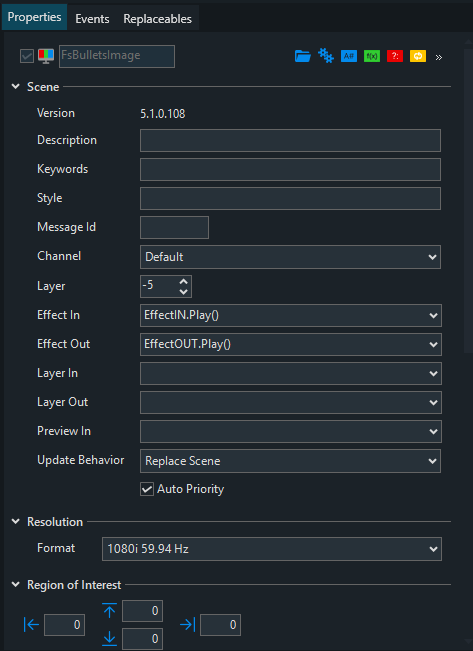Image resolution: width=473 pixels, height=651 pixels.
Task: Open the Channel dropdown set to Default
Action: pos(290,257)
